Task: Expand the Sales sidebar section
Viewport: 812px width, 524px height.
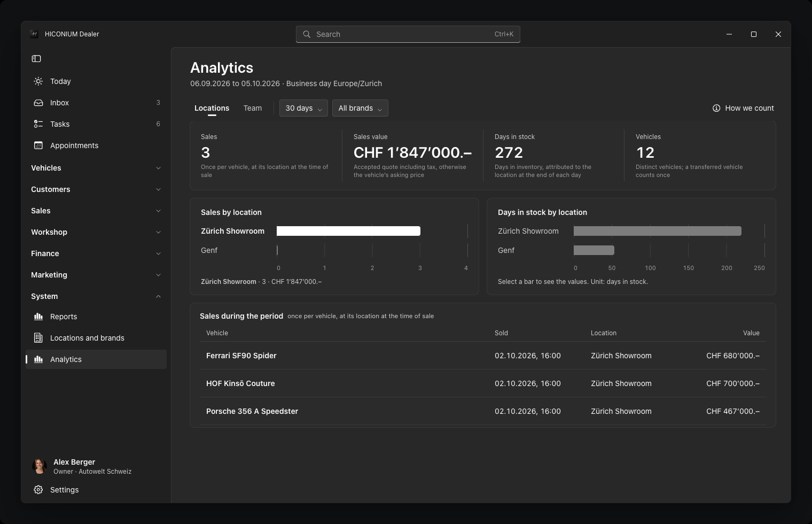Action: [x=96, y=211]
